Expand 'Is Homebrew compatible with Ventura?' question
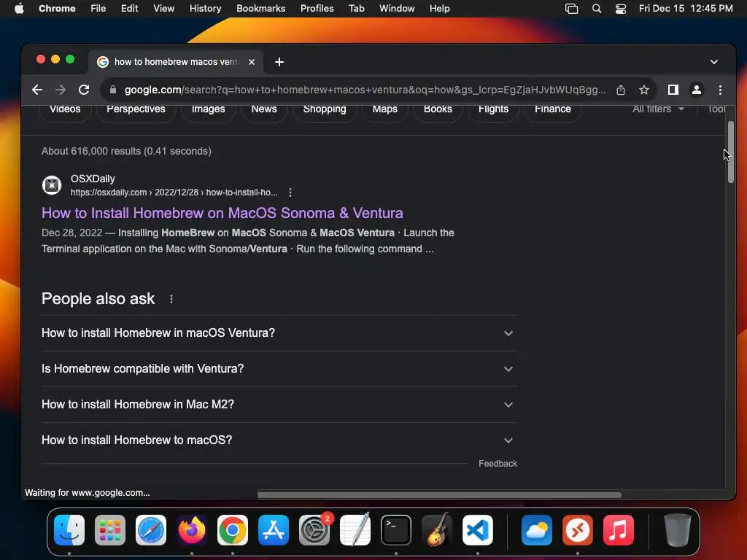 coord(279,368)
